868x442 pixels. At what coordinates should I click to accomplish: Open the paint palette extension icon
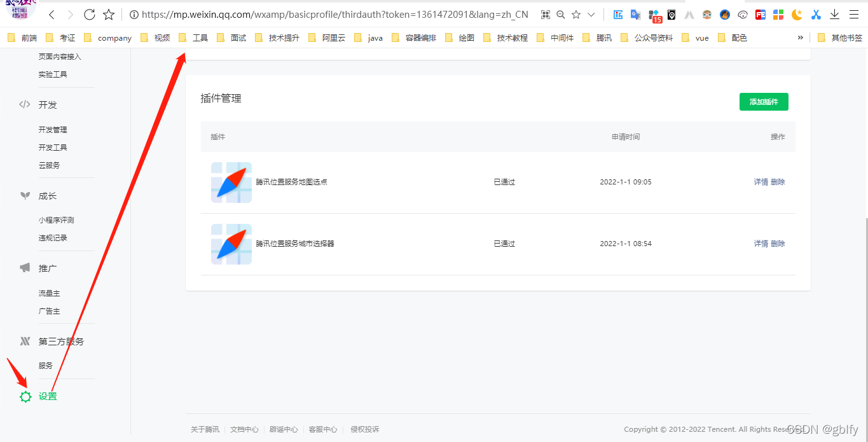(743, 14)
